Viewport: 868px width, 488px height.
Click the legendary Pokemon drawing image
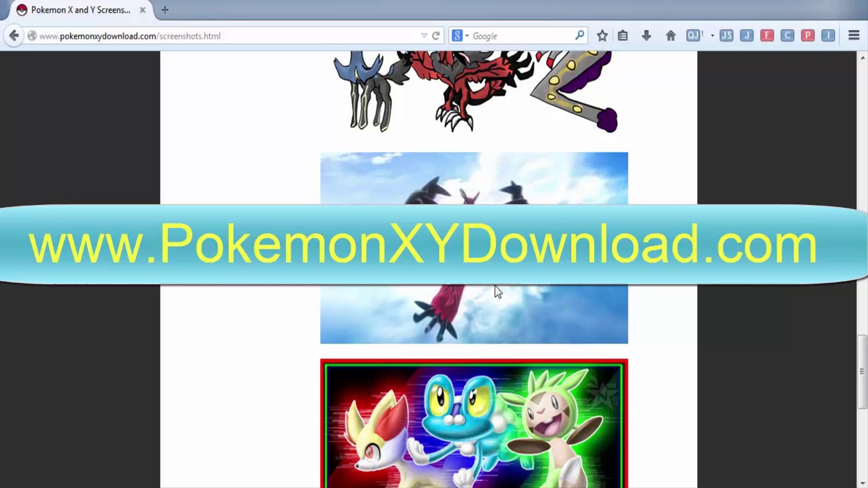point(475,92)
